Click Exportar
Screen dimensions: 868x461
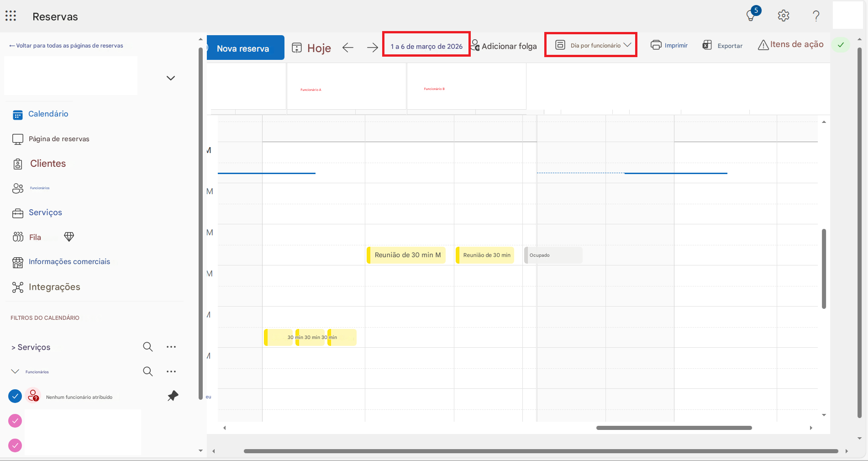point(730,46)
